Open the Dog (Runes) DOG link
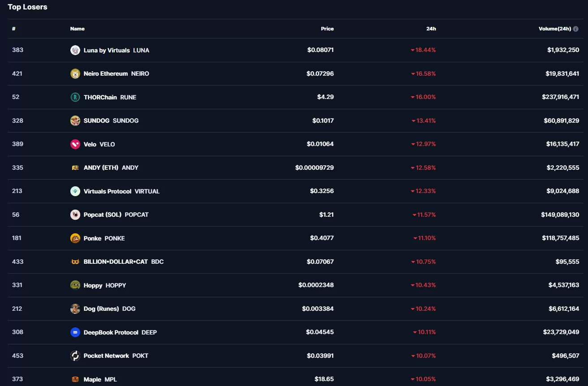The height and width of the screenshot is (386, 588). pyautogui.click(x=109, y=309)
